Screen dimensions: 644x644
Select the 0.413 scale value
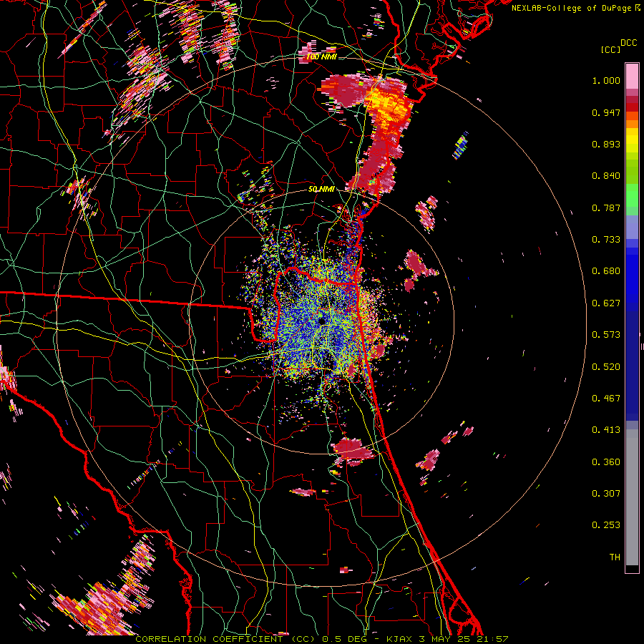pyautogui.click(x=606, y=430)
